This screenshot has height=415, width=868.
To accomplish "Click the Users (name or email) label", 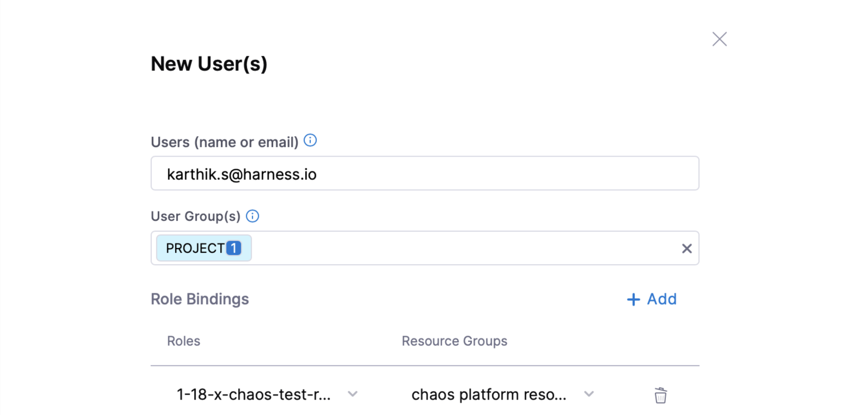I will coord(224,142).
